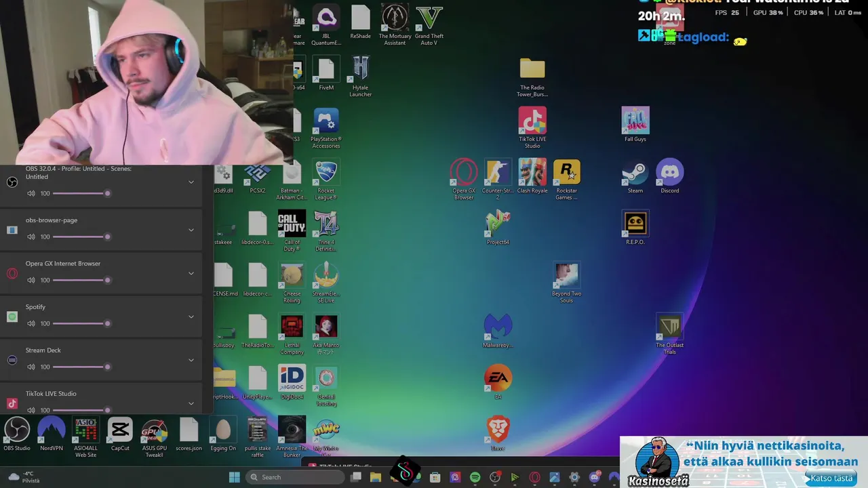Viewport: 868px width, 488px height.
Task: Open Rockstar Games Launcher icon
Action: coord(566,180)
